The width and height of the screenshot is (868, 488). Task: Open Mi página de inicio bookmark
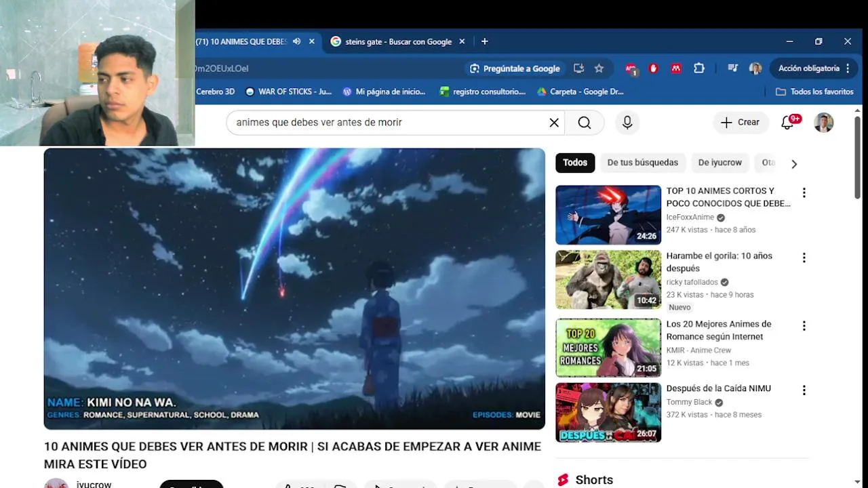[x=384, y=91]
